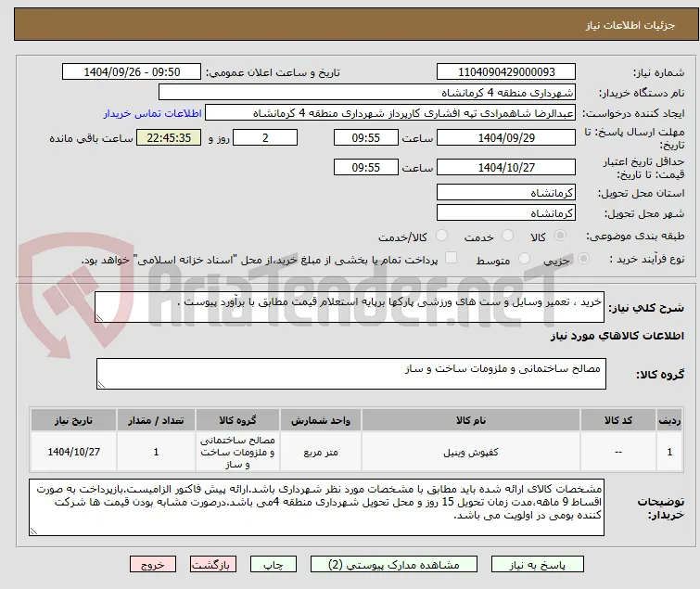Image resolution: width=700 pixels, height=589 pixels.
Task: Click the شرح کلی نیاز description textarea
Action: point(350,307)
